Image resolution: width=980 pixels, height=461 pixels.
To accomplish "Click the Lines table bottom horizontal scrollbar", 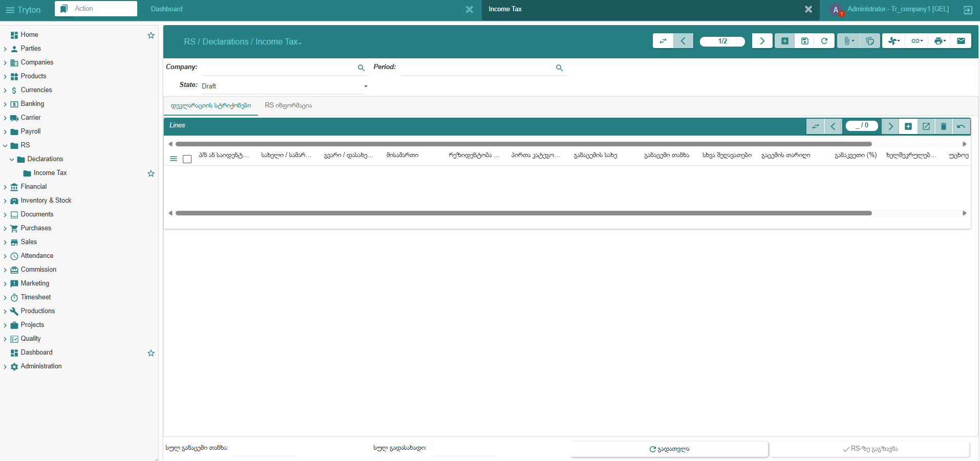I will 523,213.
